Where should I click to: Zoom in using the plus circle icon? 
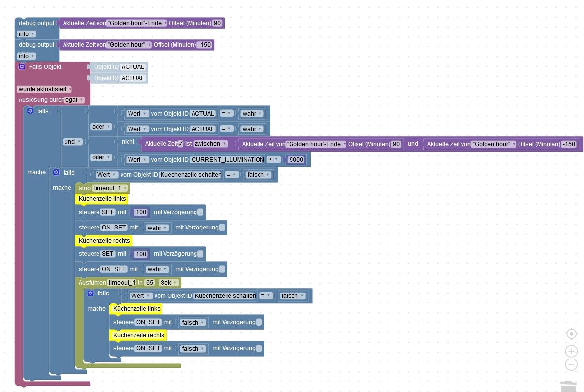571,351
